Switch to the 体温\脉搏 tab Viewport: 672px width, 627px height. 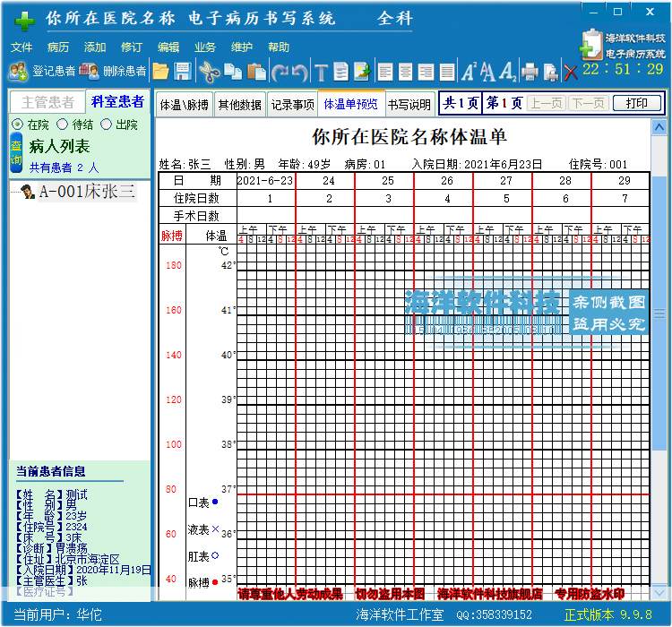[x=184, y=104]
